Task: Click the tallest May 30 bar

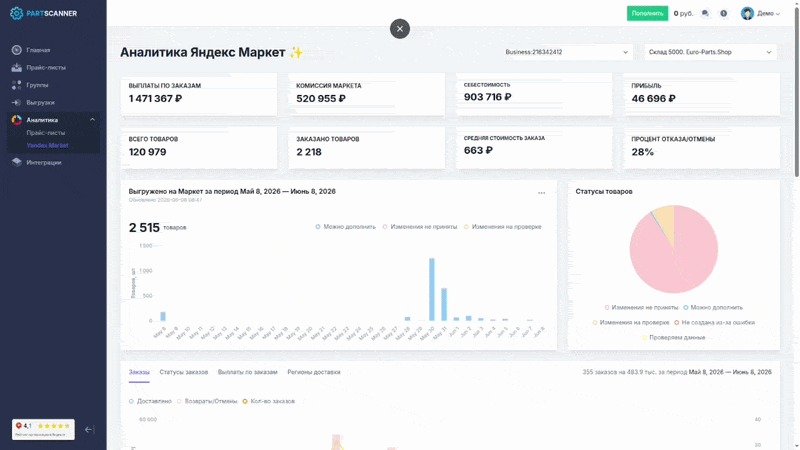Action: pyautogui.click(x=432, y=289)
